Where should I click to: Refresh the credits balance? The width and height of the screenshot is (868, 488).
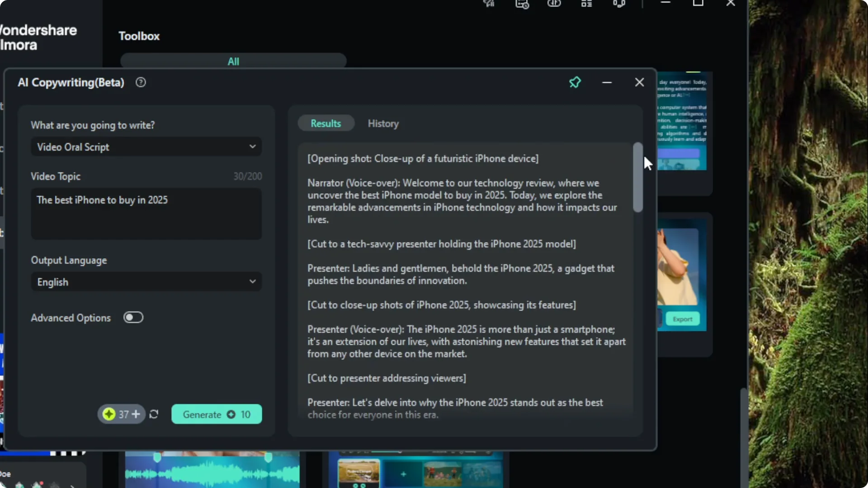tap(154, 414)
